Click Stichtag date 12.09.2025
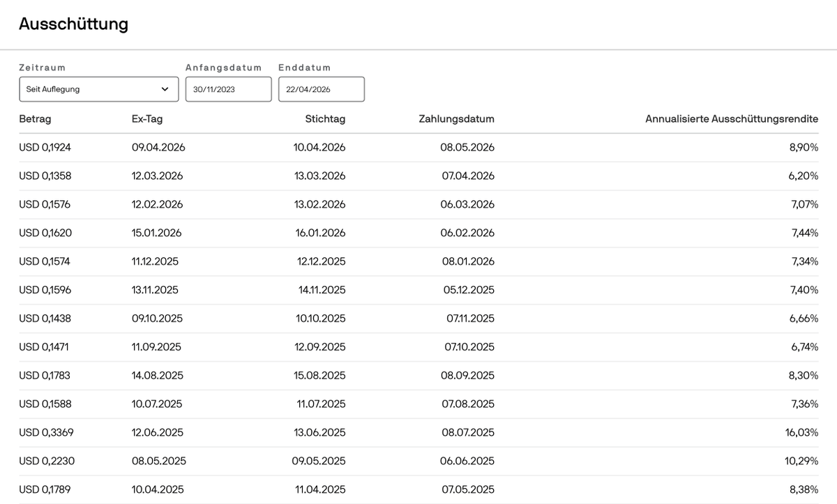This screenshot has height=504, width=837. 320,347
